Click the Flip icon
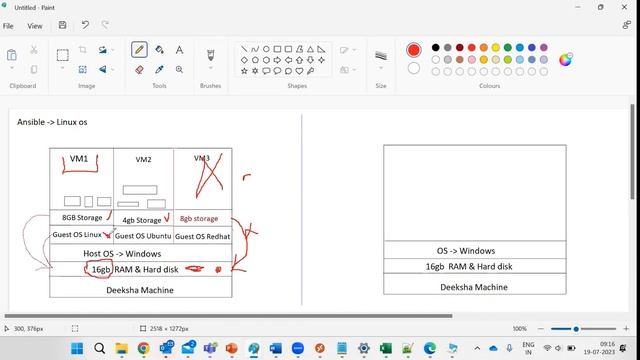 point(102,70)
